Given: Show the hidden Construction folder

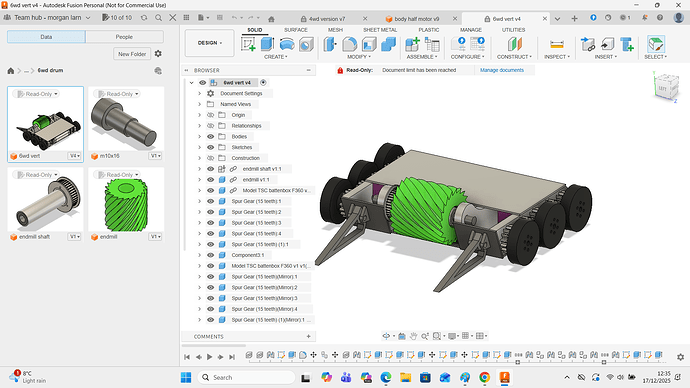Looking at the screenshot, I should (x=210, y=158).
